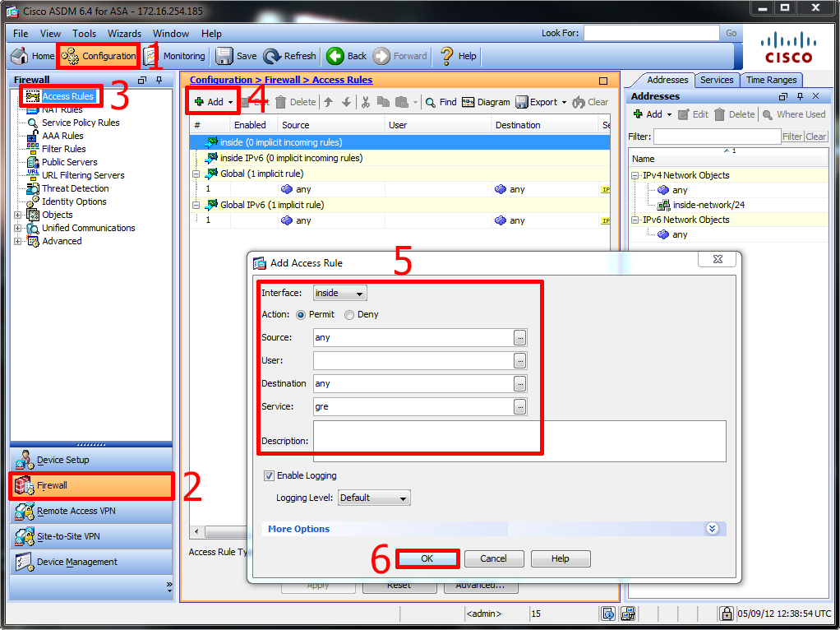The height and width of the screenshot is (630, 840).
Task: Open Service Policy Rules
Action: click(x=81, y=123)
